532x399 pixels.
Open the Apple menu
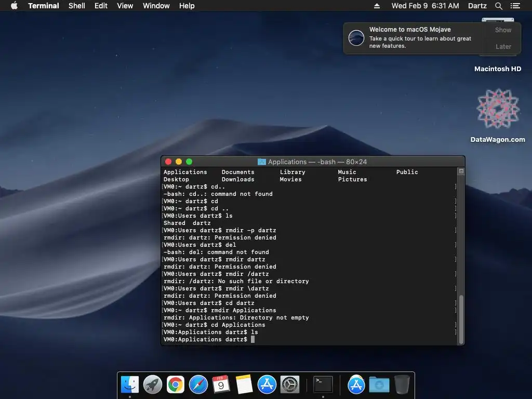coord(14,5)
